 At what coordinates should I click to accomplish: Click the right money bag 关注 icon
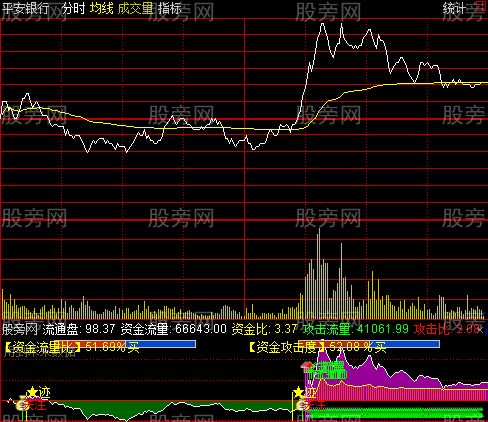303,405
